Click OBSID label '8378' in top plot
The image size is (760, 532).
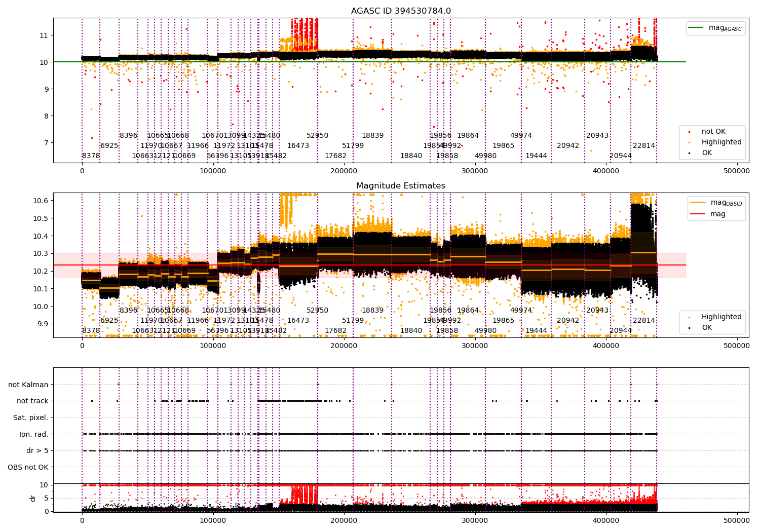pos(91,156)
